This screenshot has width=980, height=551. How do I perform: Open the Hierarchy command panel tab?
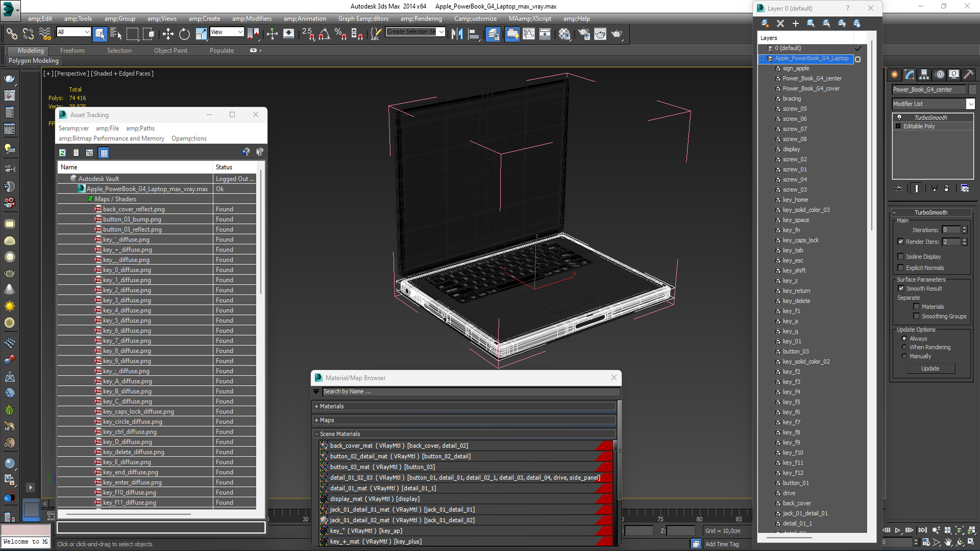(x=924, y=74)
